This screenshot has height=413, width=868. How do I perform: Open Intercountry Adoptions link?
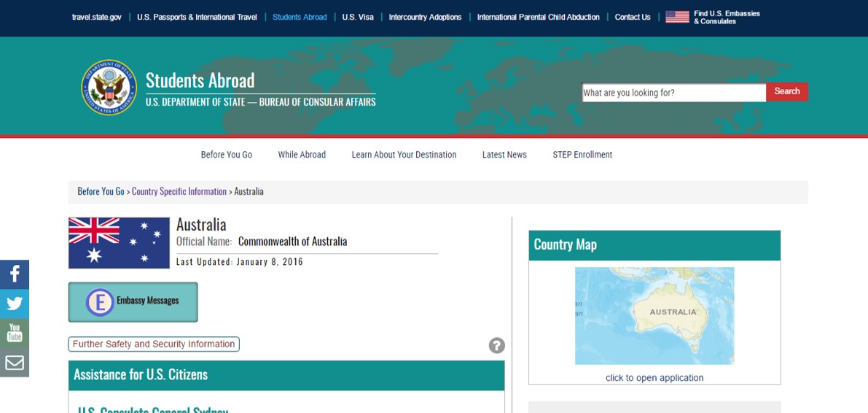coord(425,18)
